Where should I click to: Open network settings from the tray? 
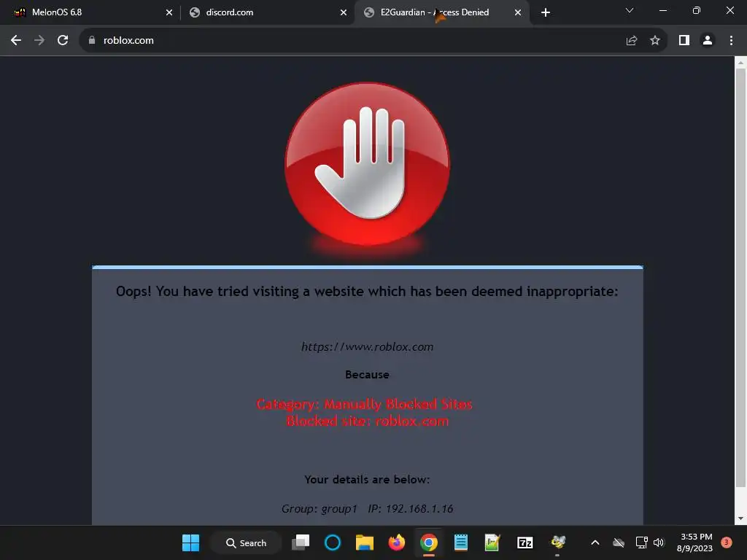(641, 542)
